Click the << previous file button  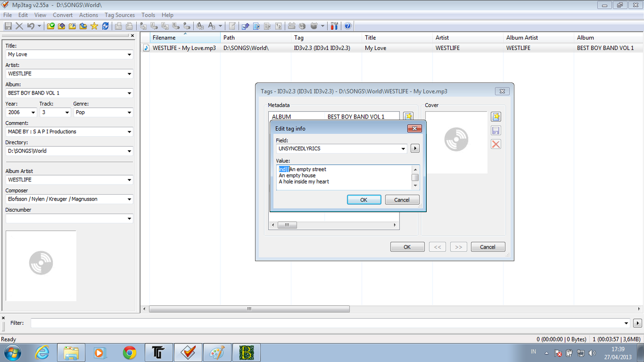[437, 247]
